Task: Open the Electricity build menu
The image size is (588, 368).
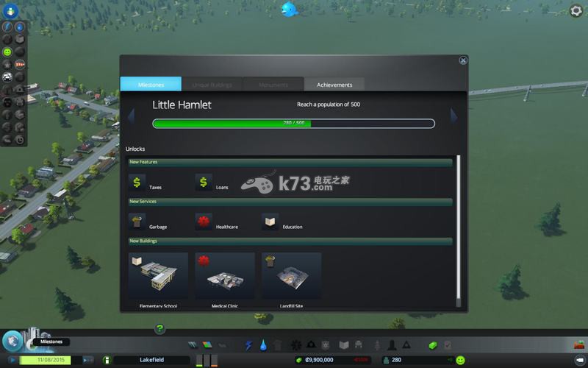Action: (x=248, y=345)
